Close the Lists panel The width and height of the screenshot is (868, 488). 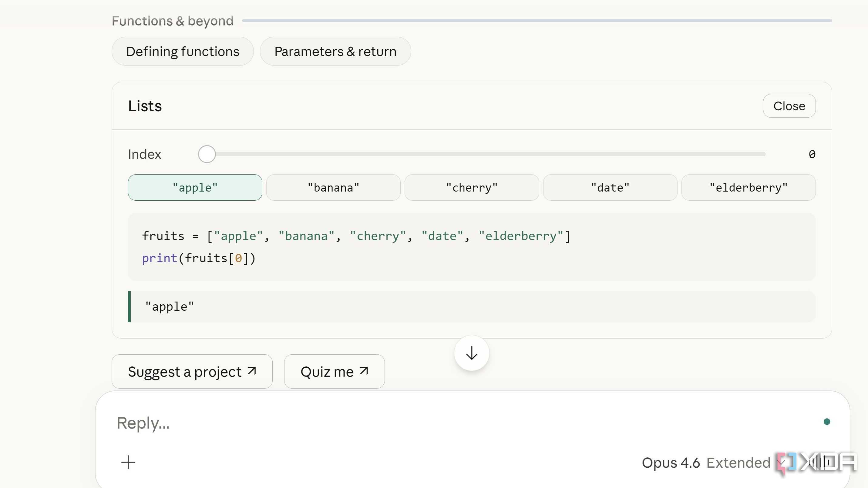(789, 106)
